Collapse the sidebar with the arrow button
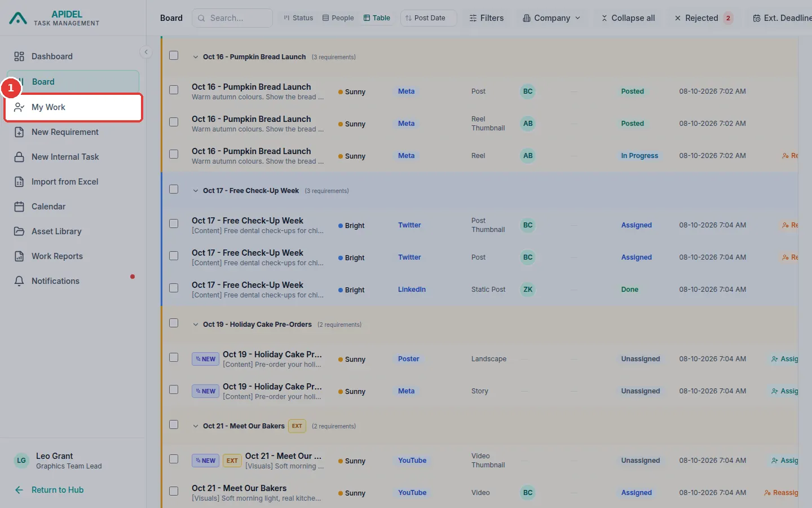Screen dimensions: 812x508 point(146,52)
